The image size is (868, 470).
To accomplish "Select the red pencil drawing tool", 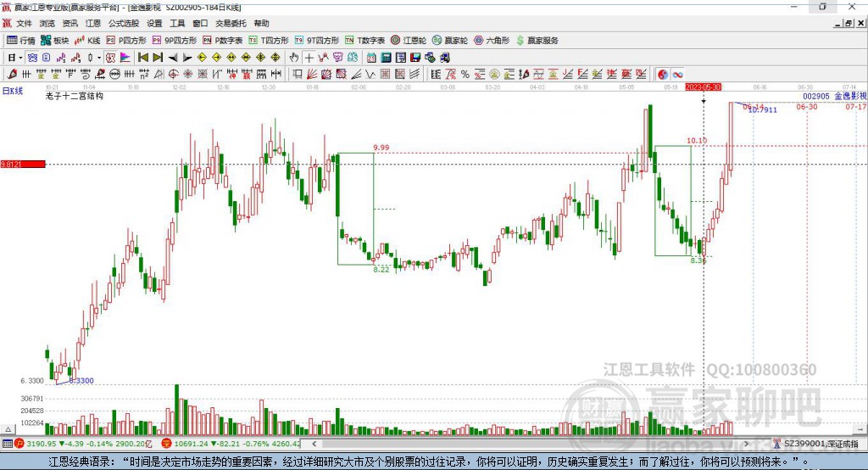I will (x=12, y=75).
